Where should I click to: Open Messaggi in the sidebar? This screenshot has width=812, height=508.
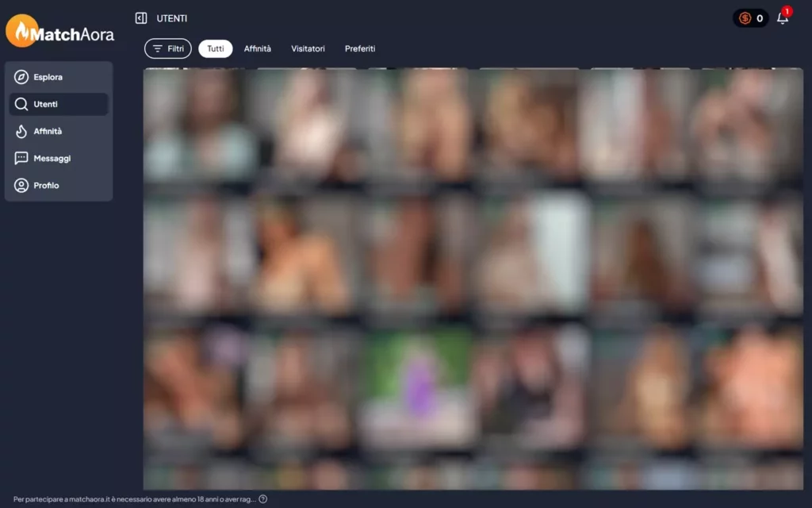(59, 158)
